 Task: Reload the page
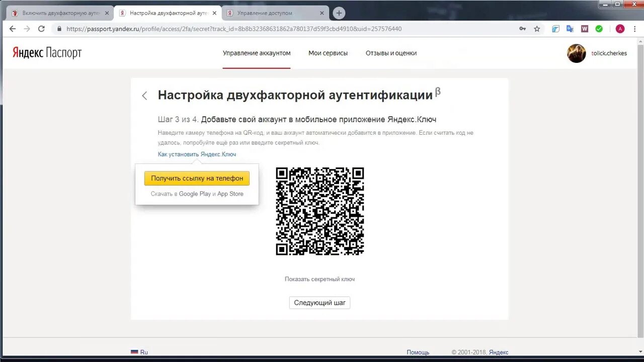click(x=41, y=29)
